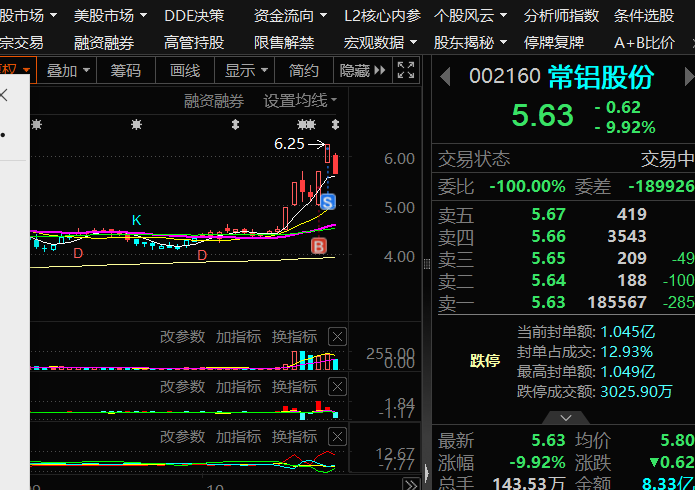Viewport: 695px width, 490px height.
Task: Click the 跌停成交额 3025.90万 value
Action: point(636,392)
